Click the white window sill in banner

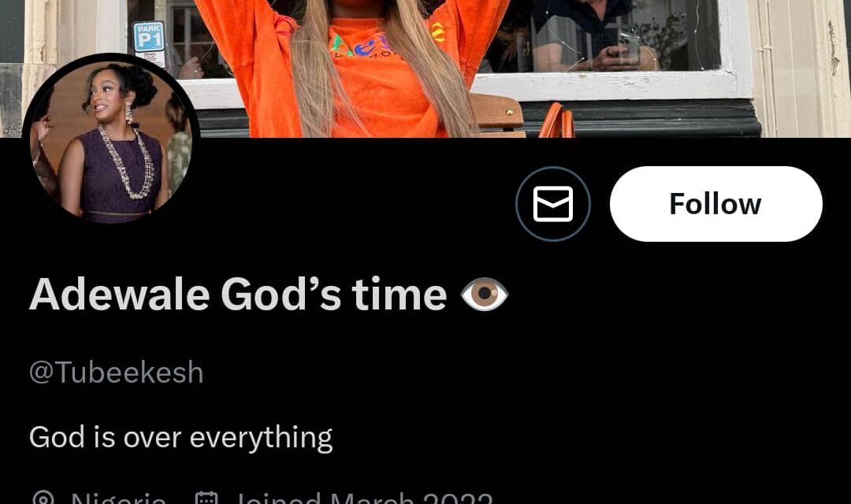point(603,86)
